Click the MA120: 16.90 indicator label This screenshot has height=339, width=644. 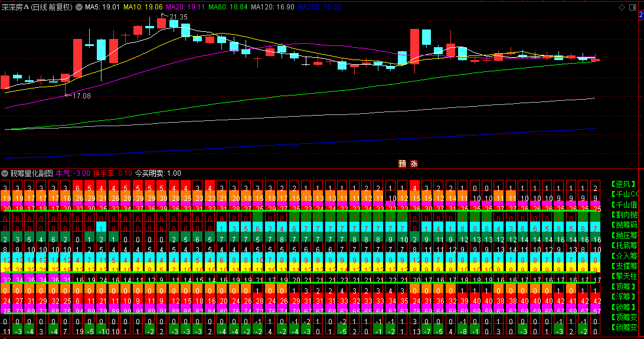coord(273,7)
